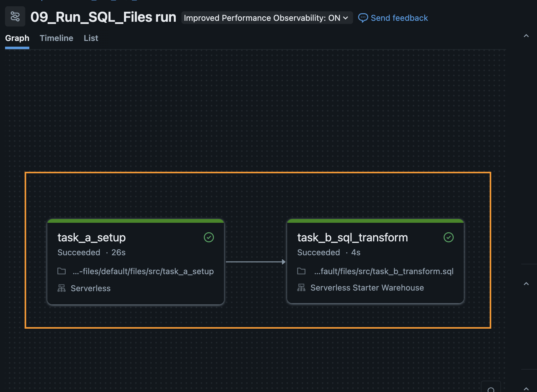
Task: Click the Serverless Starter Warehouse label
Action: tap(367, 288)
